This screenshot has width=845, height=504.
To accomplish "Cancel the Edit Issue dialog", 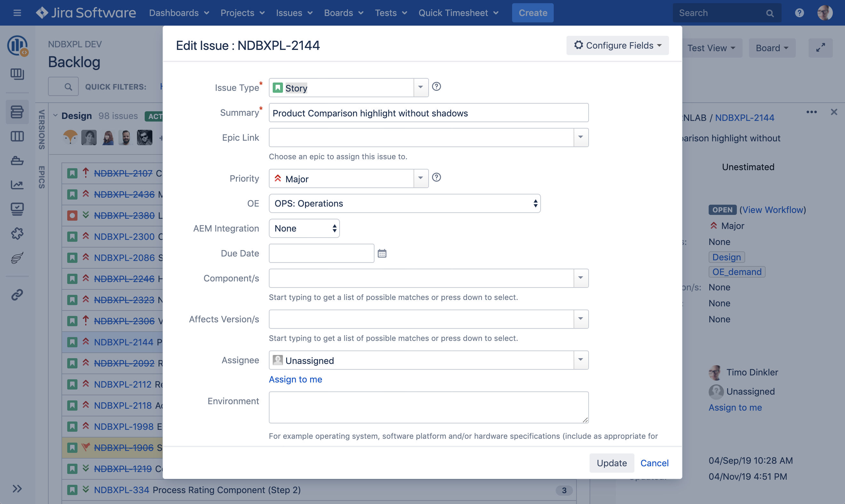I will point(654,463).
